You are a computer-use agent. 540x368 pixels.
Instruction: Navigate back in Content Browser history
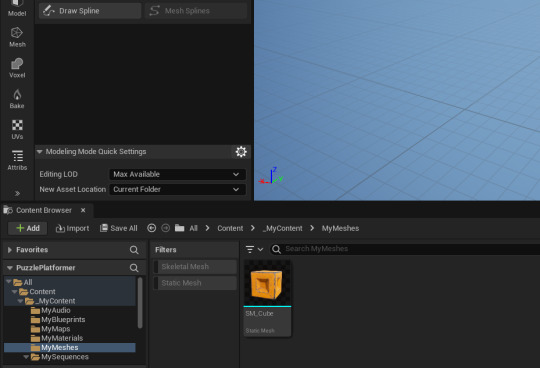point(152,228)
